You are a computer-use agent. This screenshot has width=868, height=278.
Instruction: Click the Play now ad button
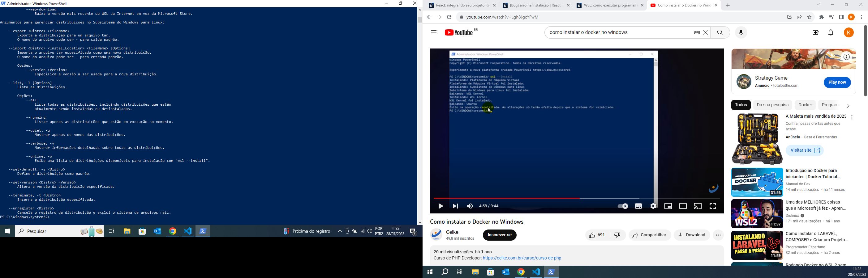pos(837,82)
